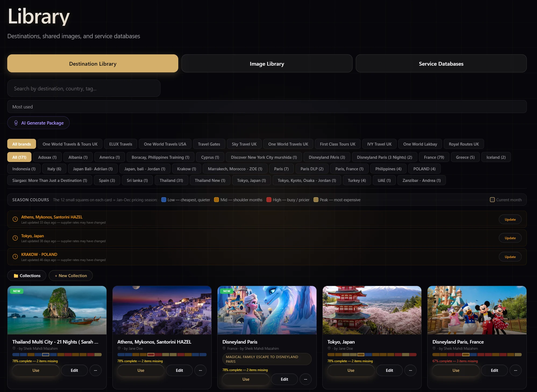
Task: Click location pin on Athens, Mykonos, Santorini card
Action: pyautogui.click(x=119, y=348)
